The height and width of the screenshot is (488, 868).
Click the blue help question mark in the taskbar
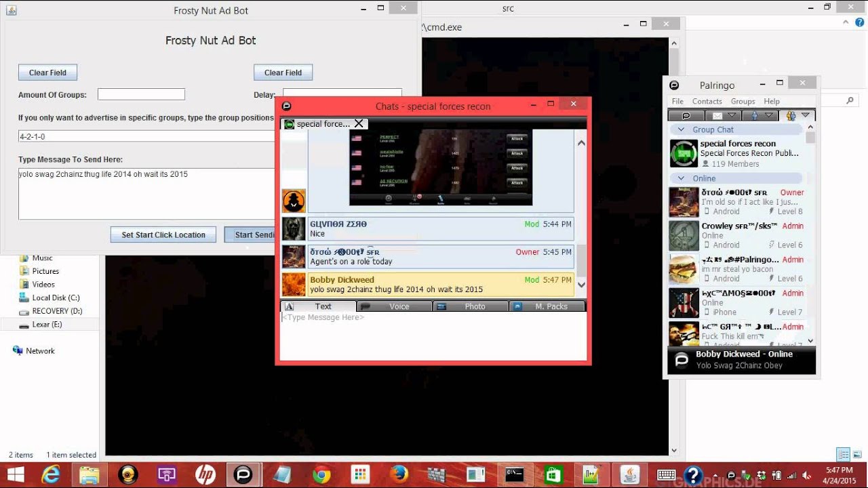click(x=692, y=474)
